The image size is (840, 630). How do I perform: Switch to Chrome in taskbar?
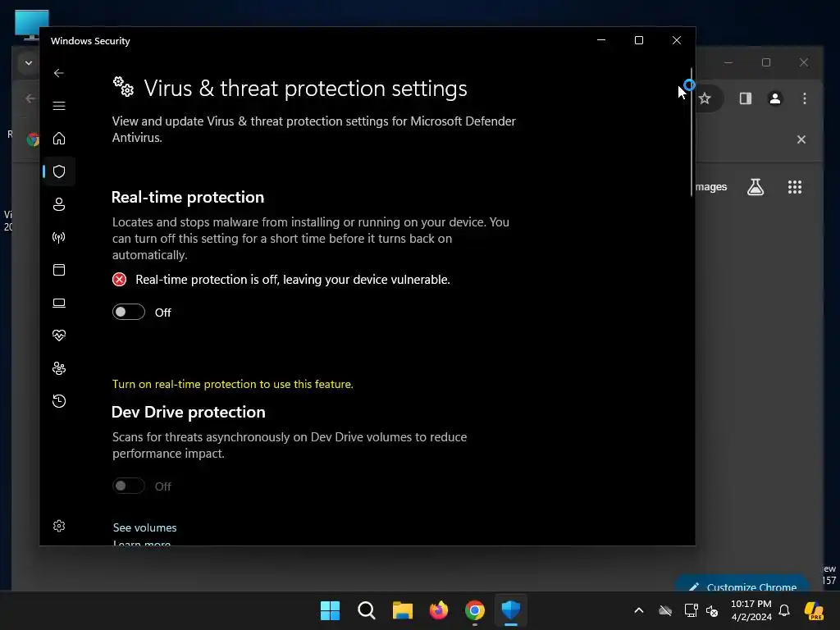point(475,610)
